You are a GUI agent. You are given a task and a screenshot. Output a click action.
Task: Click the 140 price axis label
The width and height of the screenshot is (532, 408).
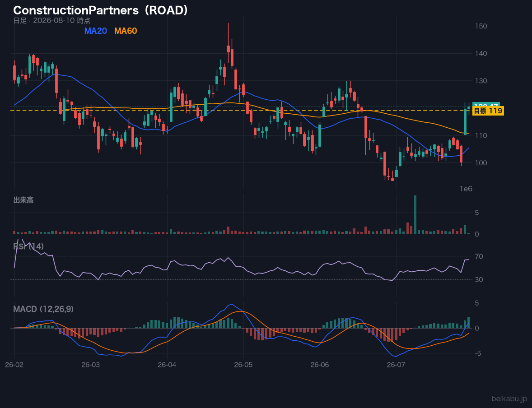481,54
